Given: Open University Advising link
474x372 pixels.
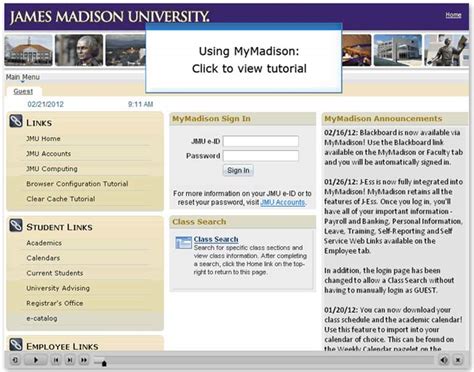Looking at the screenshot, I should click(x=58, y=288).
